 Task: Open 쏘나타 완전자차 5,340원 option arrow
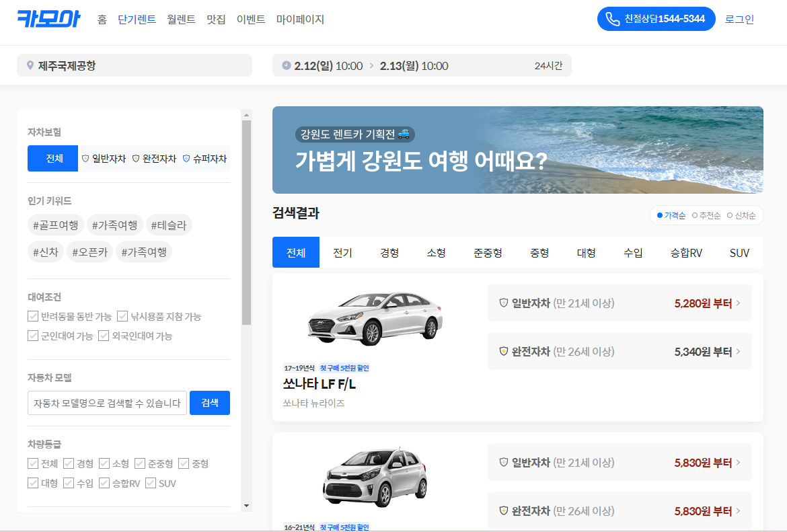tap(739, 351)
